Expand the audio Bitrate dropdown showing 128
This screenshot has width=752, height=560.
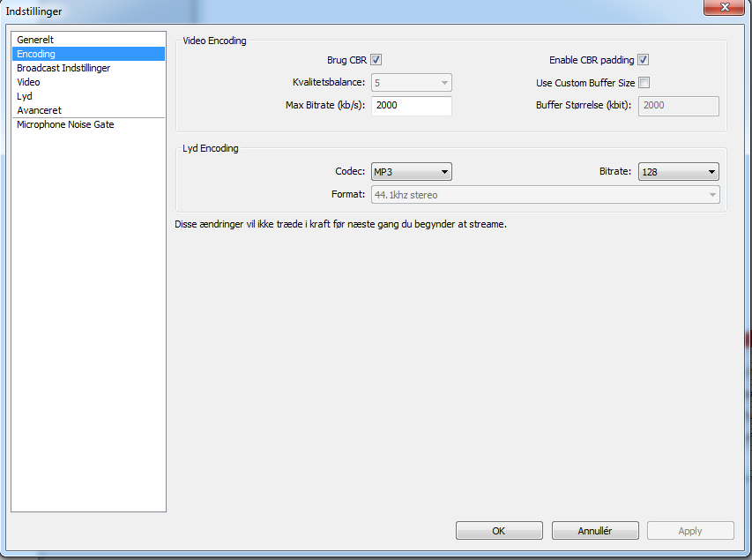678,172
